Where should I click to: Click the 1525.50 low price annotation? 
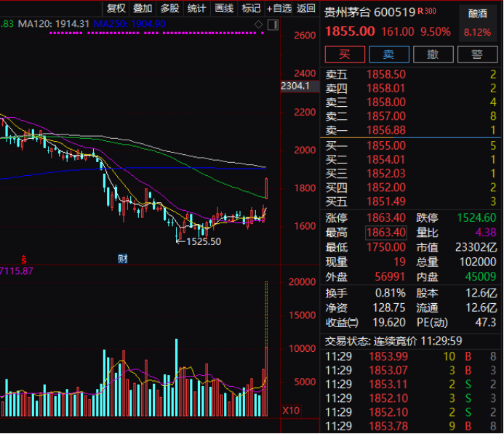click(x=204, y=241)
